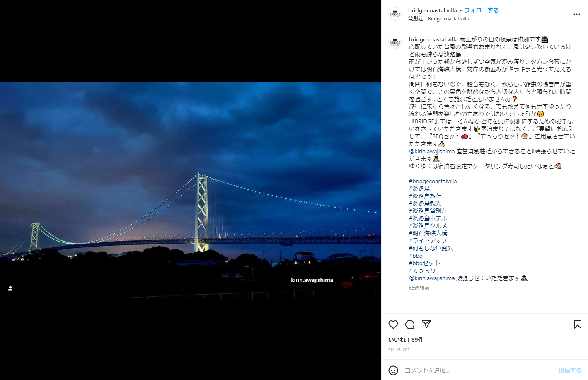The height and width of the screenshot is (380, 588).
Task: Focus the コメントを追加 comment field
Action: click(479, 370)
